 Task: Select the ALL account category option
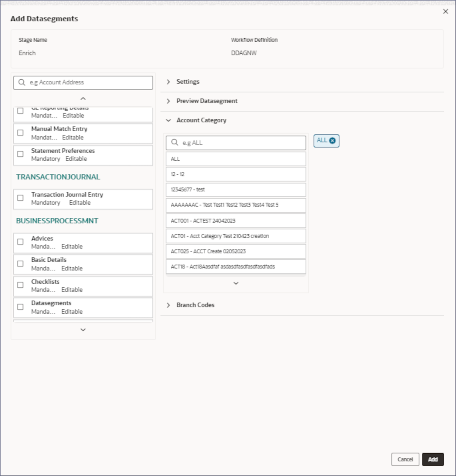(236, 159)
